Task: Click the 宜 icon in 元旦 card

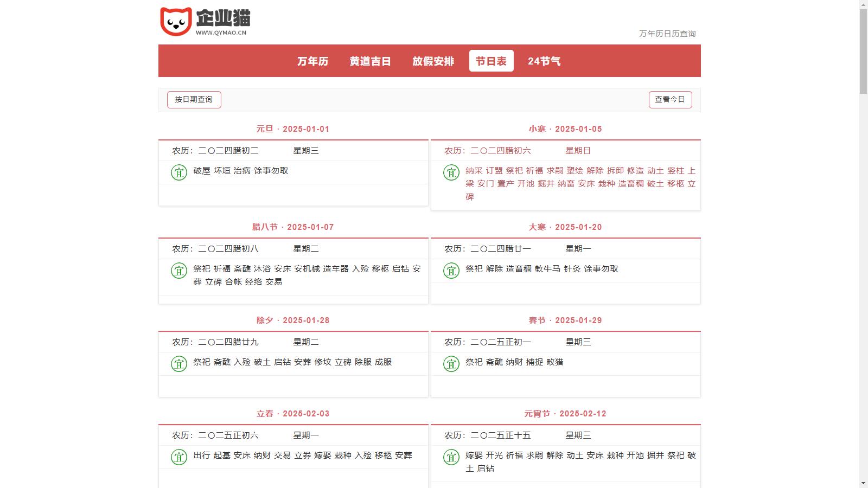Action: pos(179,172)
